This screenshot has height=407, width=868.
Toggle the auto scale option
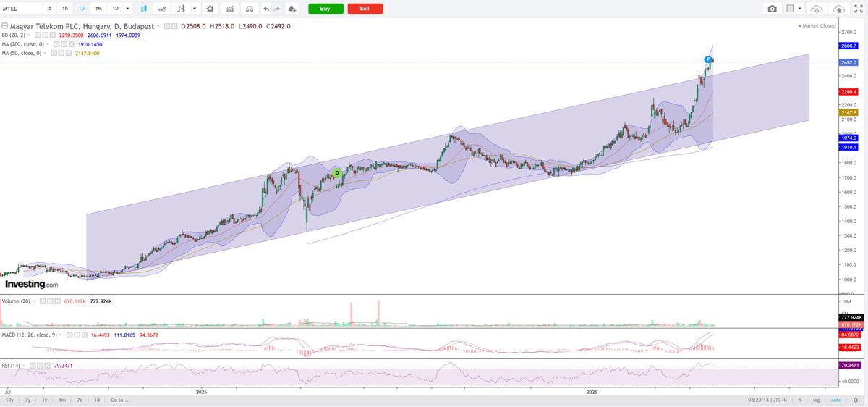(x=835, y=400)
